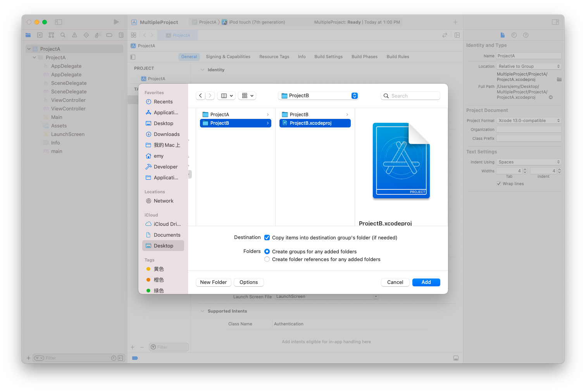Open the group-by grid dropdown

pos(247,96)
